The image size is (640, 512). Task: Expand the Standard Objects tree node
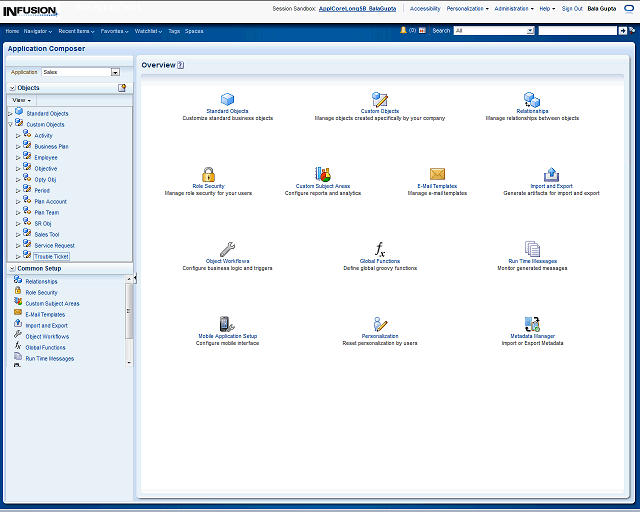[10, 113]
